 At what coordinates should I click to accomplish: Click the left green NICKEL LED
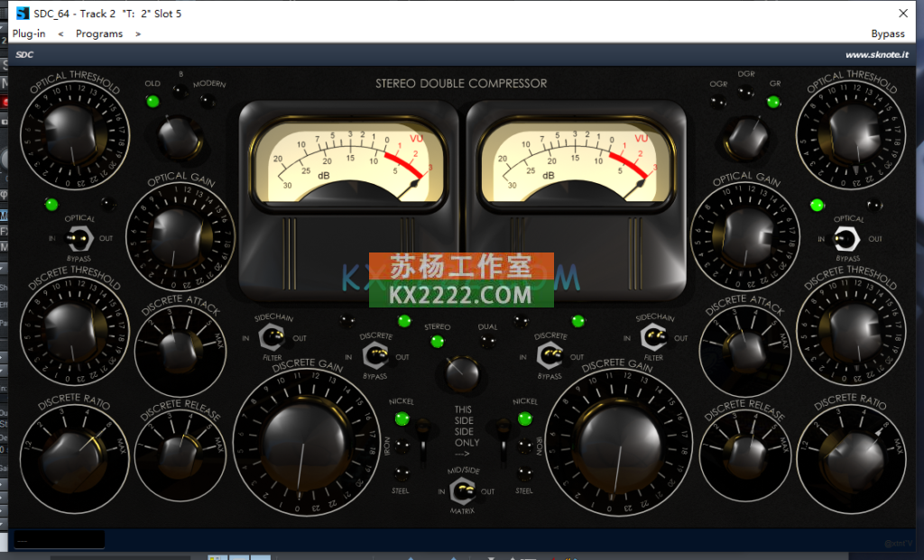coord(402,418)
